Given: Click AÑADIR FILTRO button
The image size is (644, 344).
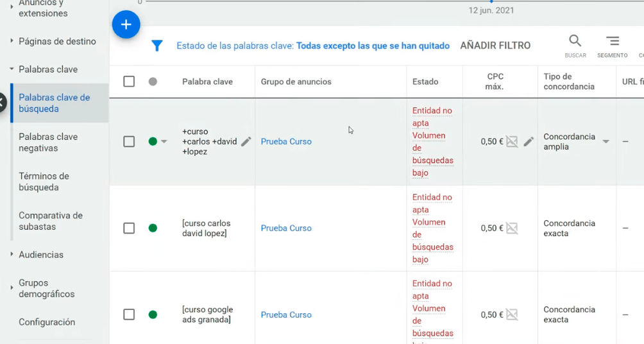Looking at the screenshot, I should pyautogui.click(x=495, y=46).
